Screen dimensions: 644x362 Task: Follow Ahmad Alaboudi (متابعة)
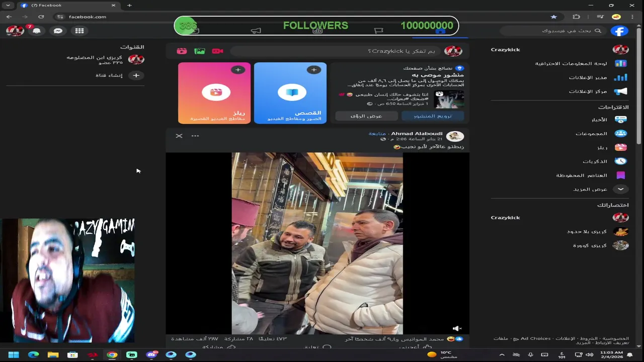(x=377, y=134)
